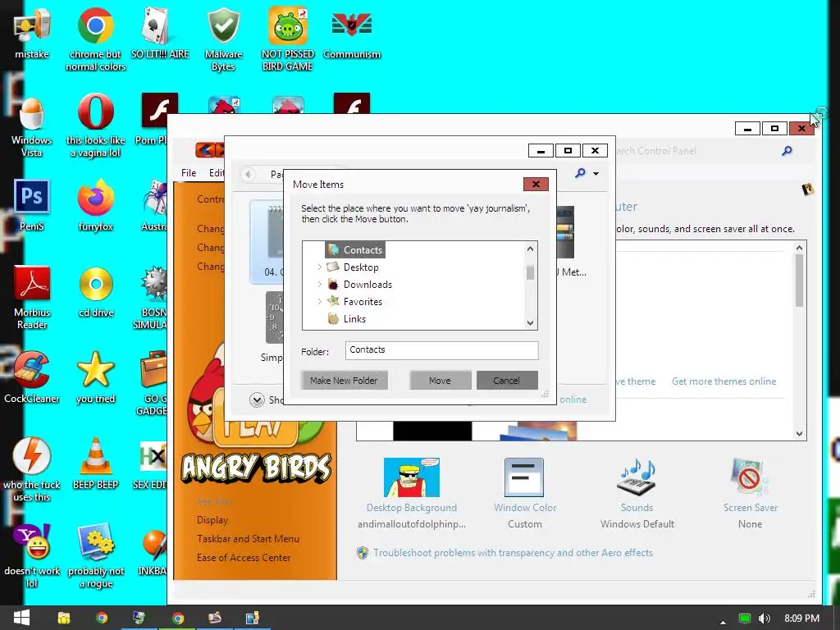
Task: Click the search magnifier in the gadget window
Action: click(580, 173)
